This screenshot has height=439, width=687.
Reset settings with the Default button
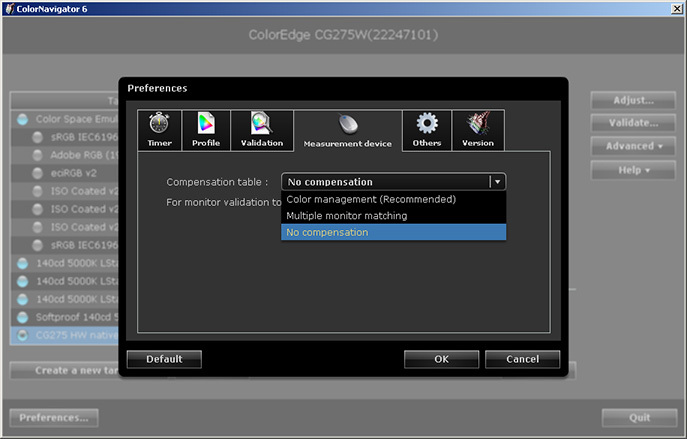point(164,359)
